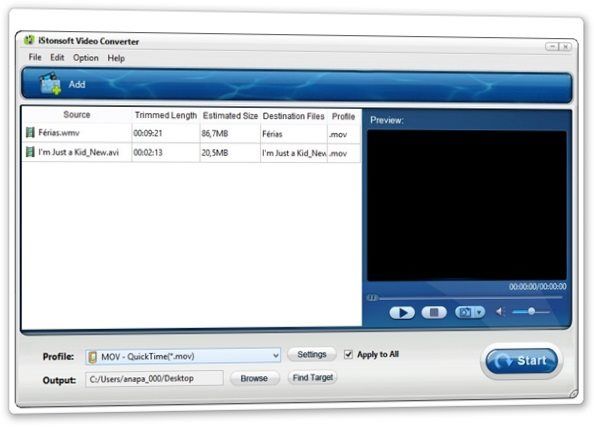Viewport: 594px width, 427px height.
Task: Click the film icon beside Férias.wmv
Action: click(x=30, y=132)
